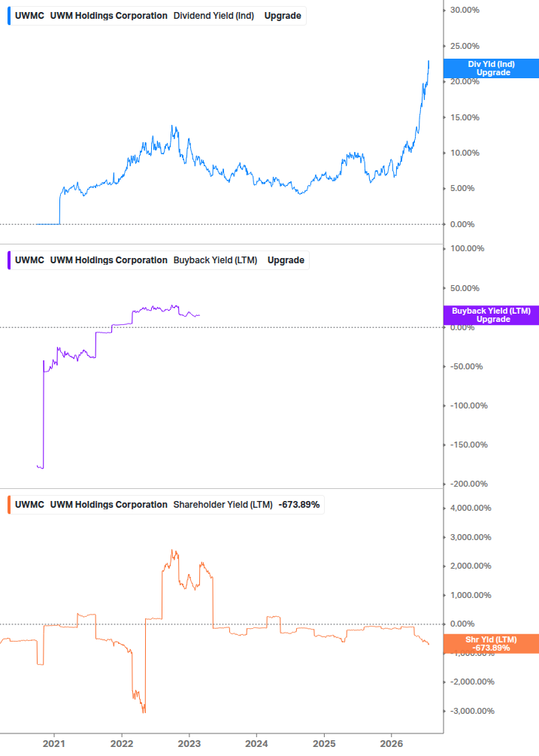Image resolution: width=539 pixels, height=756 pixels.
Task: Click 2021 label on time axis
Action: coord(54,743)
